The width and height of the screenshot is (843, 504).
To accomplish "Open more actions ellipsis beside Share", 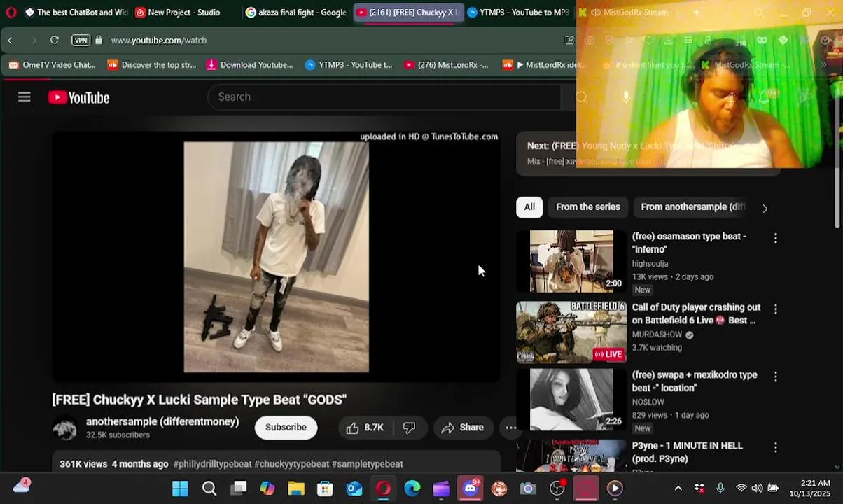I will pyautogui.click(x=511, y=428).
